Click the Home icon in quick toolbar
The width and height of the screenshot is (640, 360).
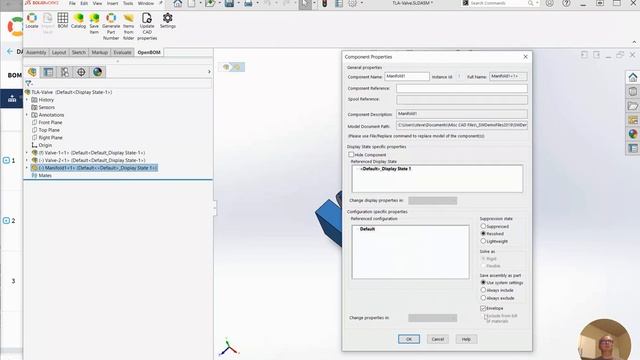pyautogui.click(x=178, y=4)
